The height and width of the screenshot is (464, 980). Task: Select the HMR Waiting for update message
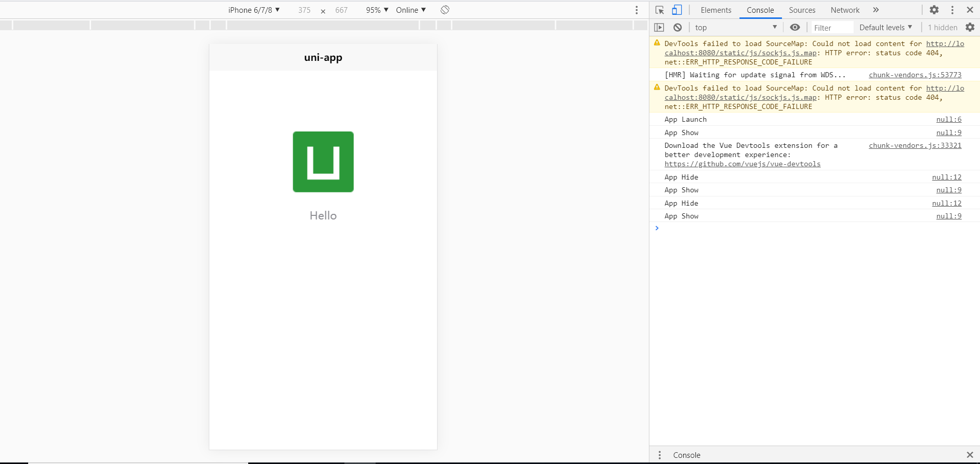tap(755, 75)
